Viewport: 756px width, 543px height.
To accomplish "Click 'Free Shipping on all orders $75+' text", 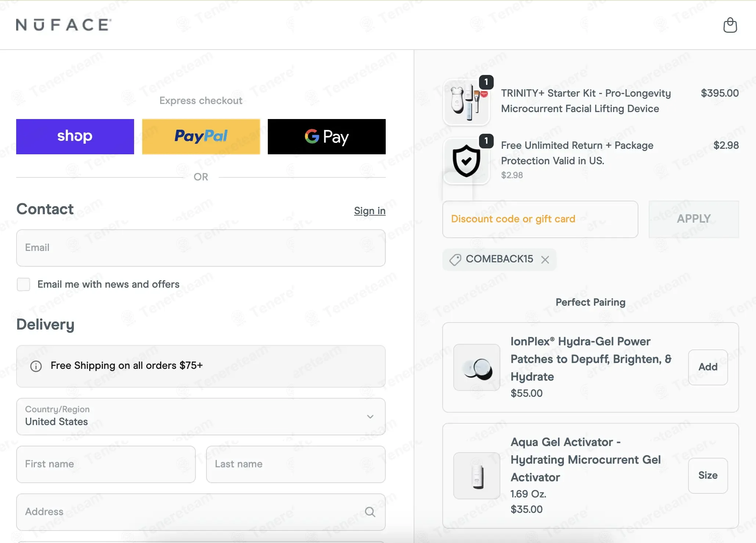I will 127,366.
